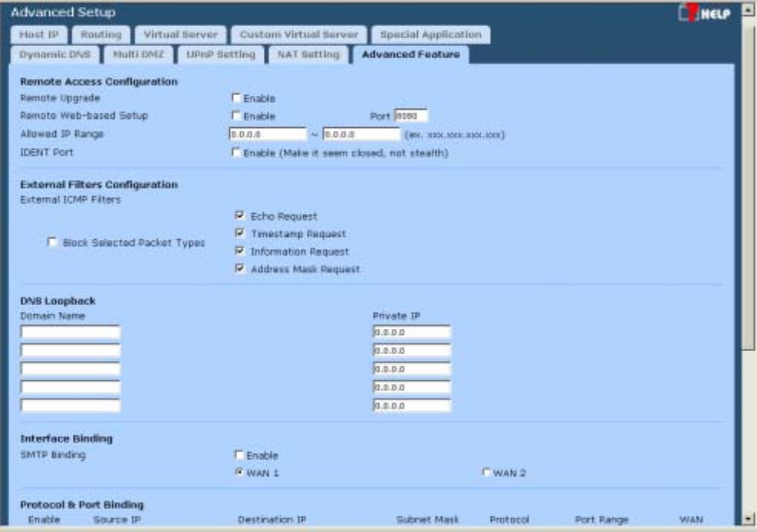Select the WAN 1 radio button
This screenshot has width=757, height=532.
(239, 472)
